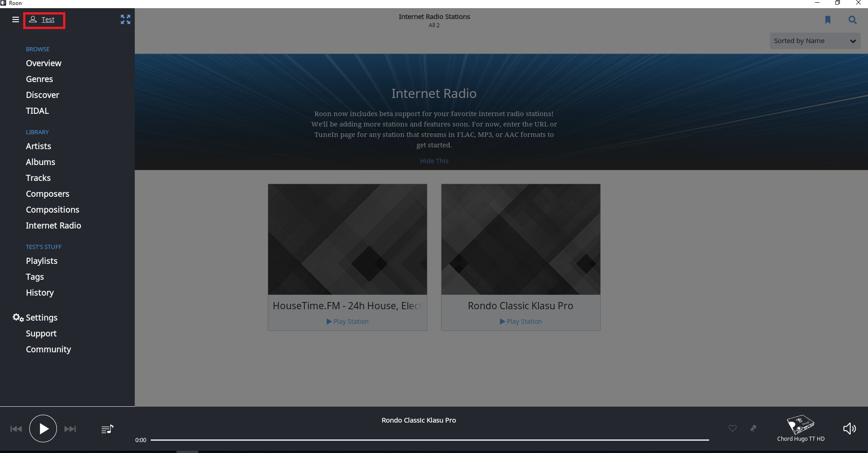Image resolution: width=868 pixels, height=453 pixels.
Task: Open TIDAL in the sidebar
Action: point(37,111)
